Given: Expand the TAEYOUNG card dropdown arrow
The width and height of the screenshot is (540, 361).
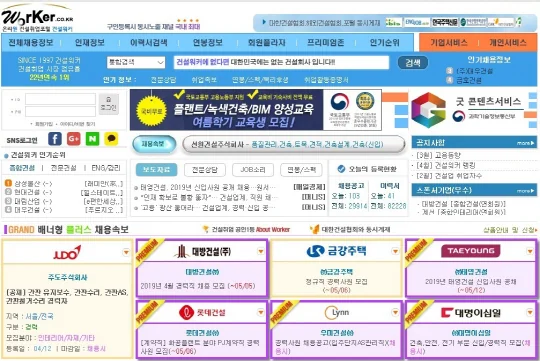Looking at the screenshot, I should pyautogui.click(x=530, y=251).
